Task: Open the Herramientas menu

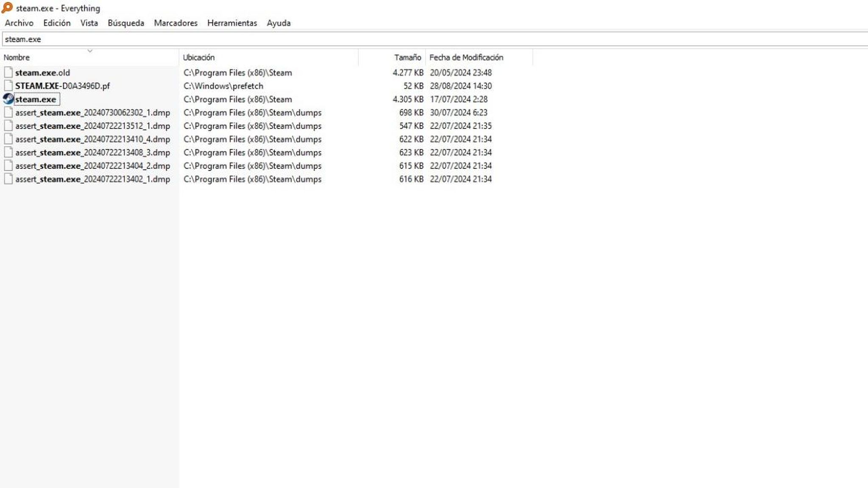Action: [x=232, y=23]
